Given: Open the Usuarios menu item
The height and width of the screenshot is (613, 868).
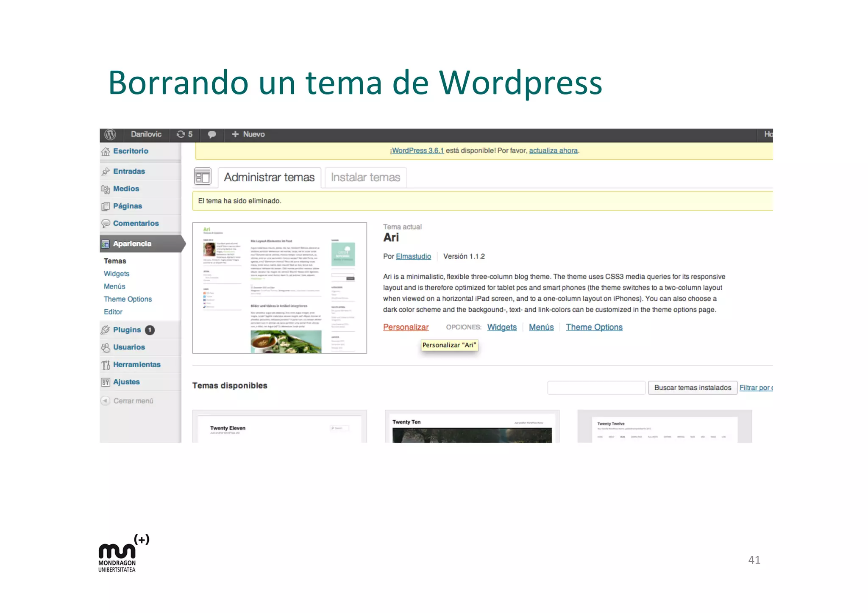Looking at the screenshot, I should pos(129,347).
